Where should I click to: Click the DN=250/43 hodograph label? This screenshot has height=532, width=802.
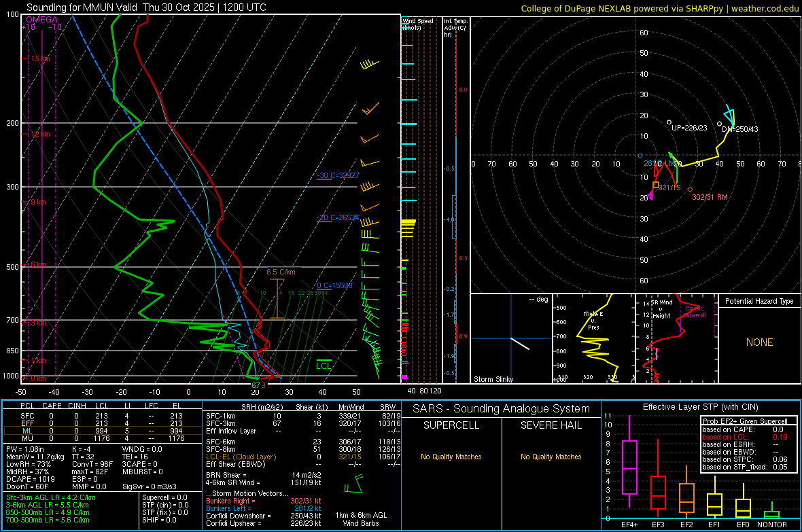739,129
